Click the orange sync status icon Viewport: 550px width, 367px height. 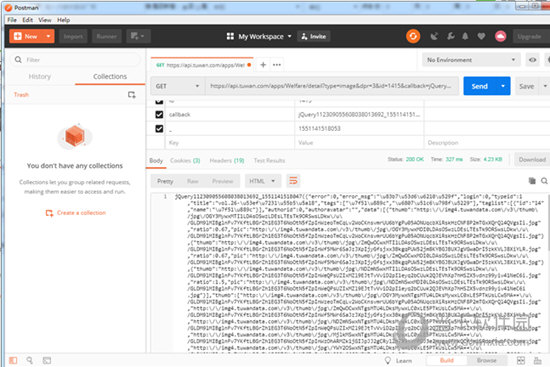[413, 36]
